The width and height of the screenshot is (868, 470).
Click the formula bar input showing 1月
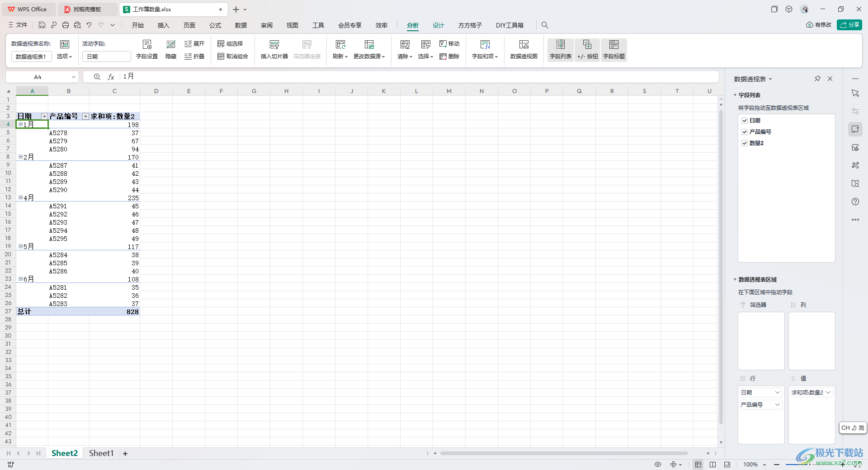(x=418, y=77)
